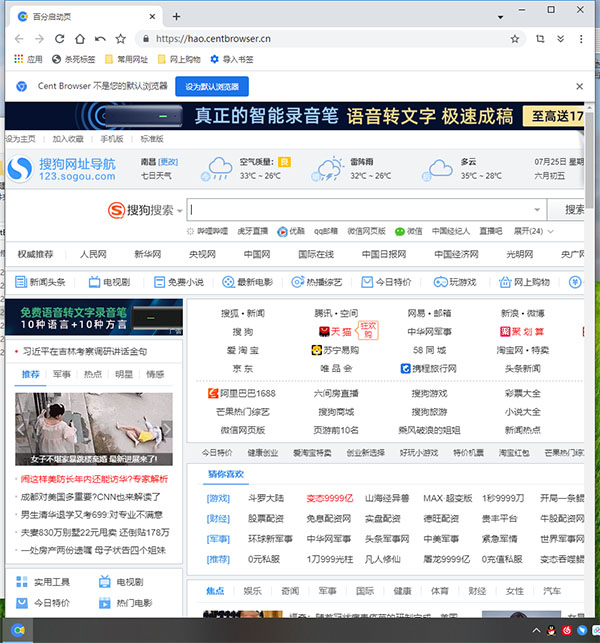Open the 免费小说 category icon
This screenshot has width=600, height=643.
point(178,282)
